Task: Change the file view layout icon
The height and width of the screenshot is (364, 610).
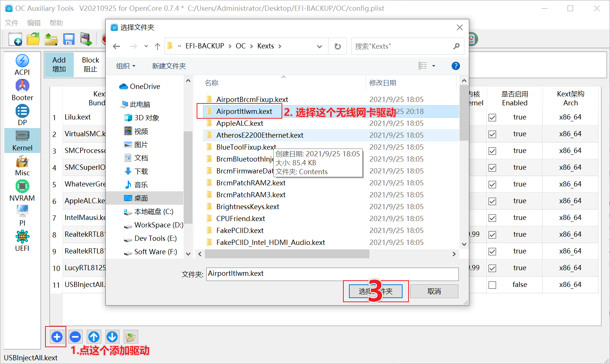Action: pyautogui.click(x=423, y=66)
